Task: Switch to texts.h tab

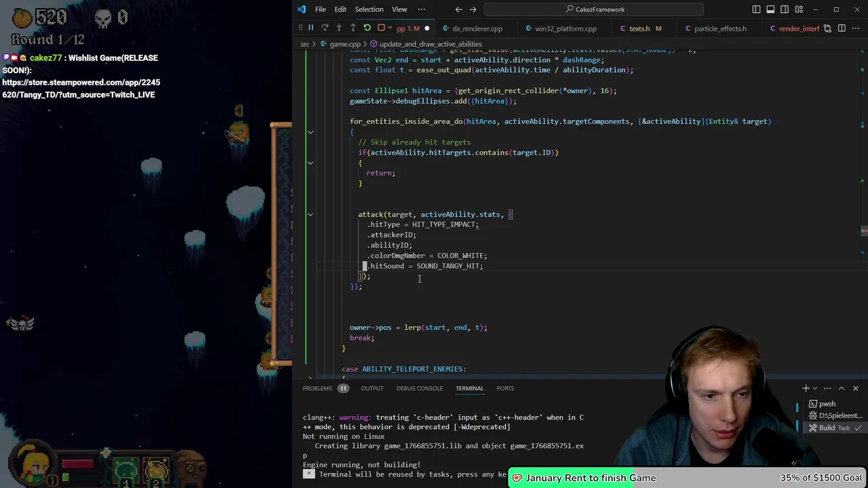Action: (x=639, y=28)
